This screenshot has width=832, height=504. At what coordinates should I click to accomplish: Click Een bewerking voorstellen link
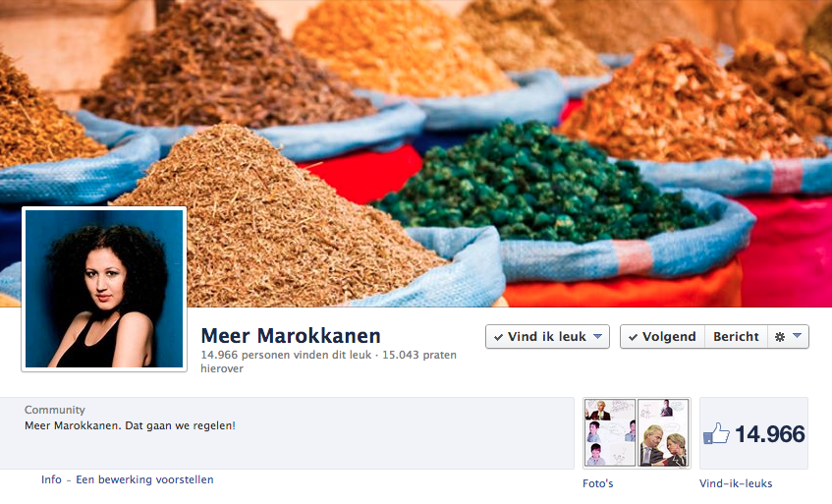(144, 479)
